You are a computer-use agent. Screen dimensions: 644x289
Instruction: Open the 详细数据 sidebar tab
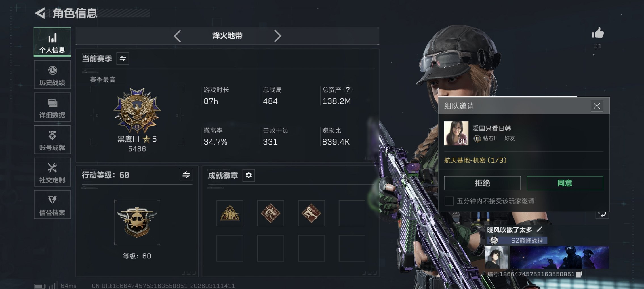click(x=52, y=107)
